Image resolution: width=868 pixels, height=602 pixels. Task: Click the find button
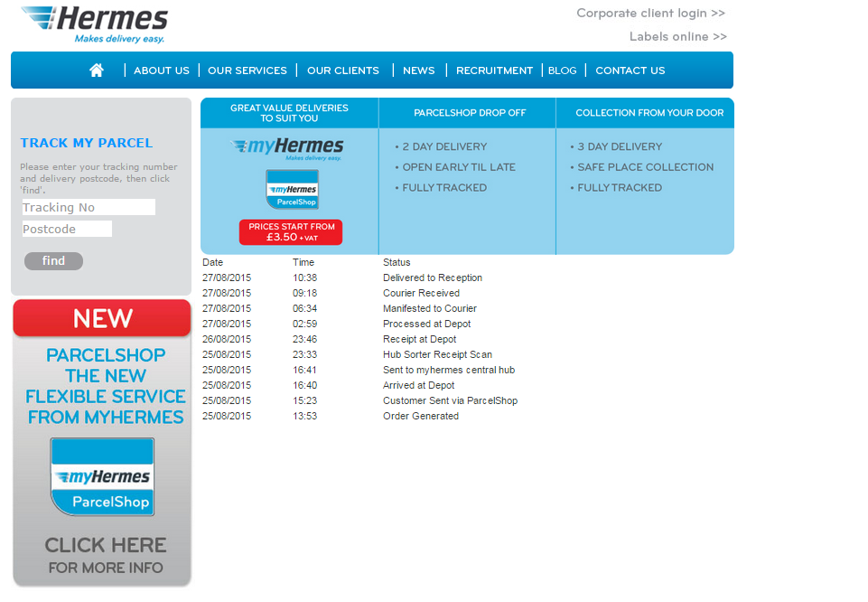point(53,261)
